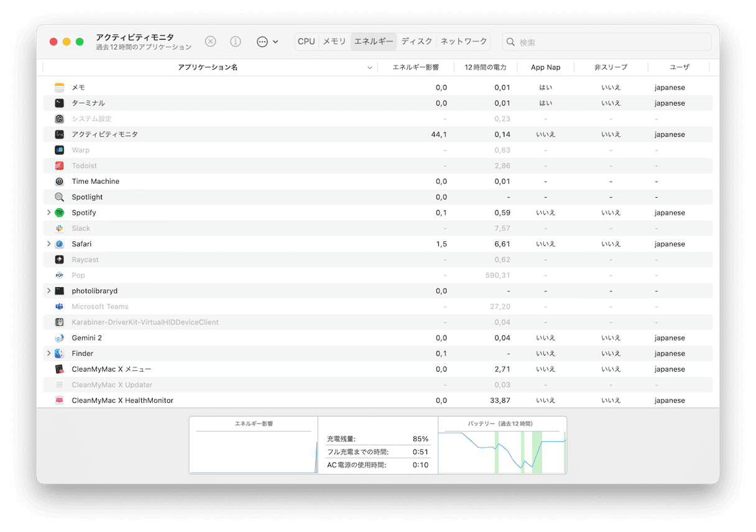This screenshot has height=532, width=756.
Task: Click the Pop app icon
Action: pos(59,275)
